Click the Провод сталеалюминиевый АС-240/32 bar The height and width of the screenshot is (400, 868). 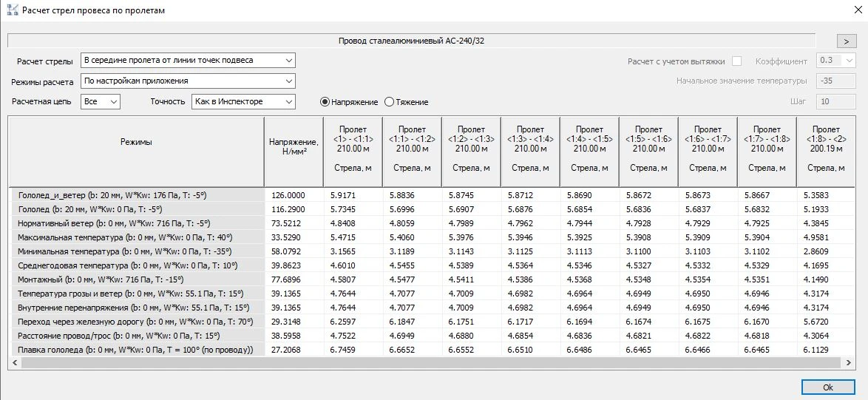pyautogui.click(x=411, y=41)
